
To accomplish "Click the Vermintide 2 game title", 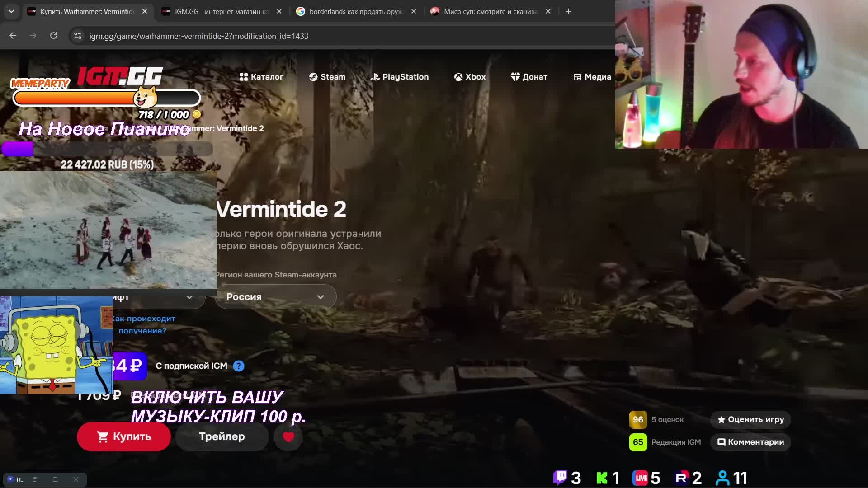I will pyautogui.click(x=281, y=209).
